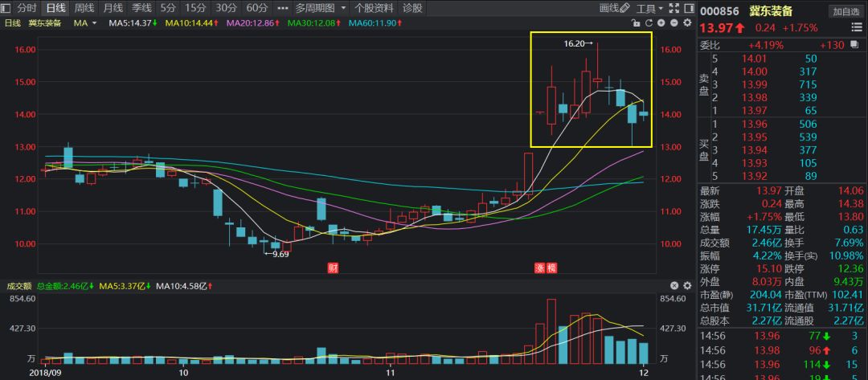Open the 月线 monthly chart tab
The height and width of the screenshot is (380, 868).
click(x=113, y=8)
